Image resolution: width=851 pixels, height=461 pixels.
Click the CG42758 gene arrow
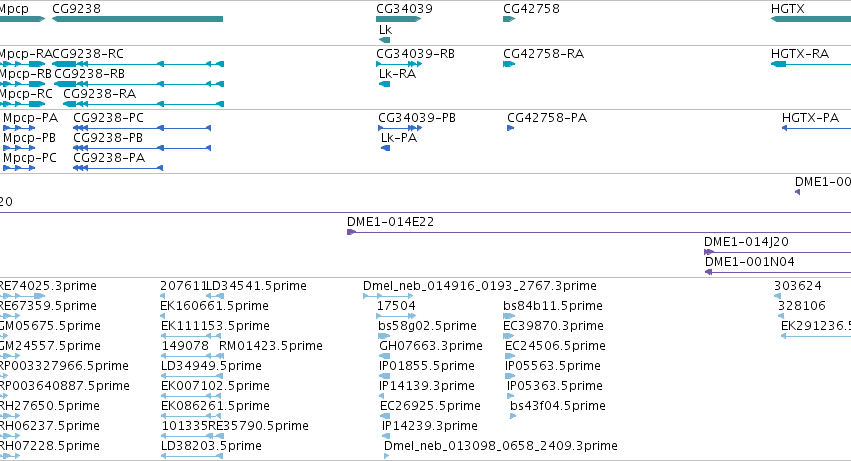(x=509, y=20)
